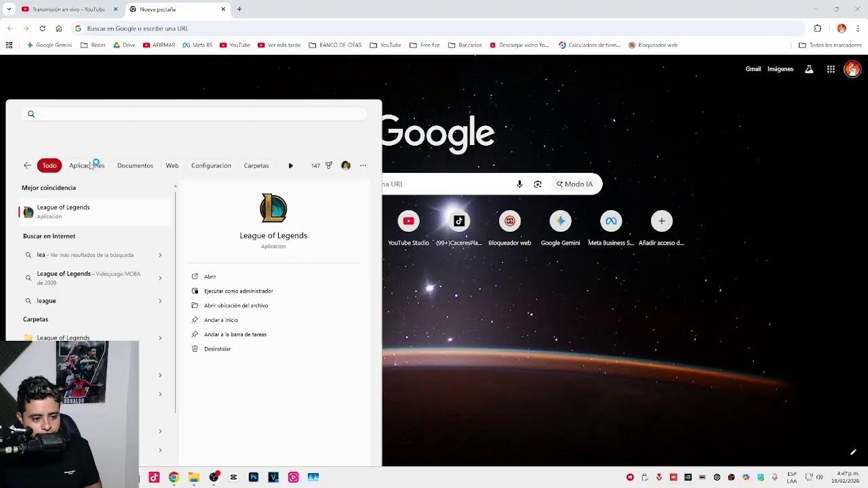868x488 pixels.
Task: Switch to the Aplicaciones filter tab
Action: [x=87, y=165]
